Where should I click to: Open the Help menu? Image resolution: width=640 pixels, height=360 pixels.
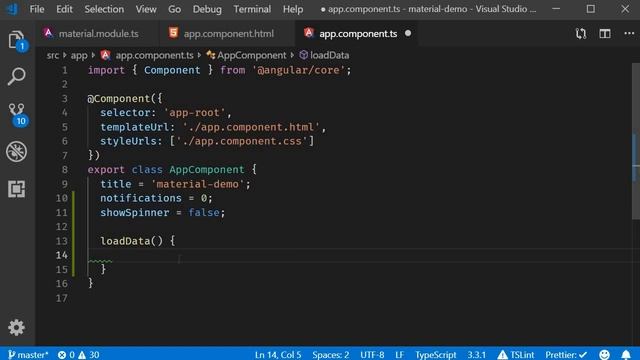click(x=293, y=9)
